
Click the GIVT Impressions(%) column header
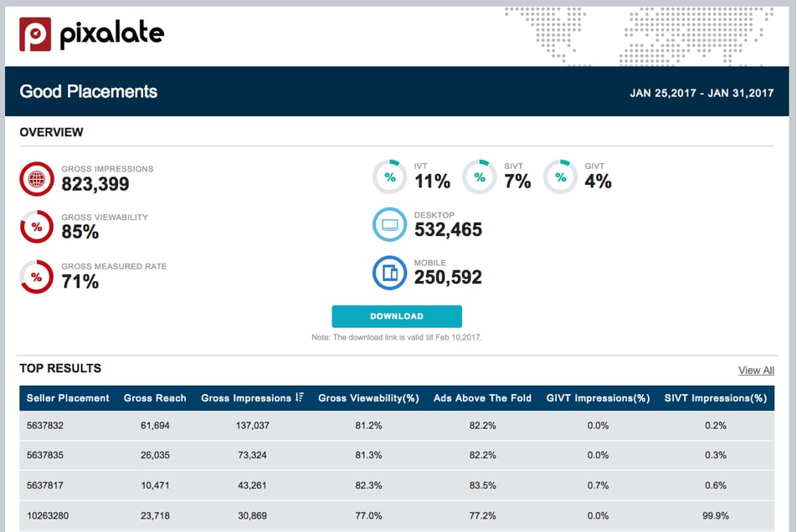pyautogui.click(x=598, y=398)
